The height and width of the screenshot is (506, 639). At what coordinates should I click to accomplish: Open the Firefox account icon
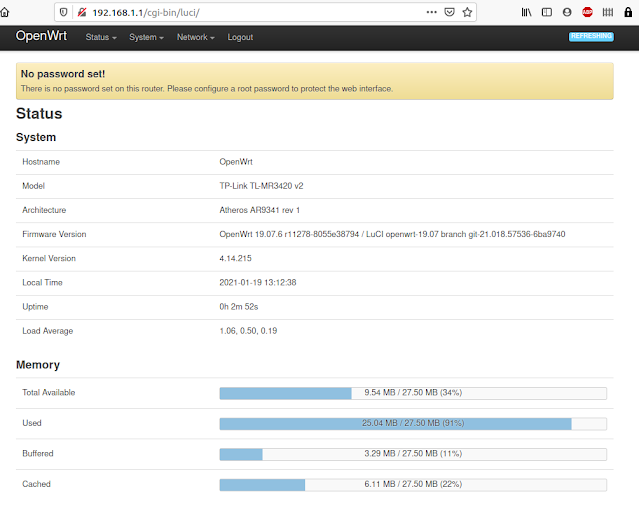click(567, 12)
